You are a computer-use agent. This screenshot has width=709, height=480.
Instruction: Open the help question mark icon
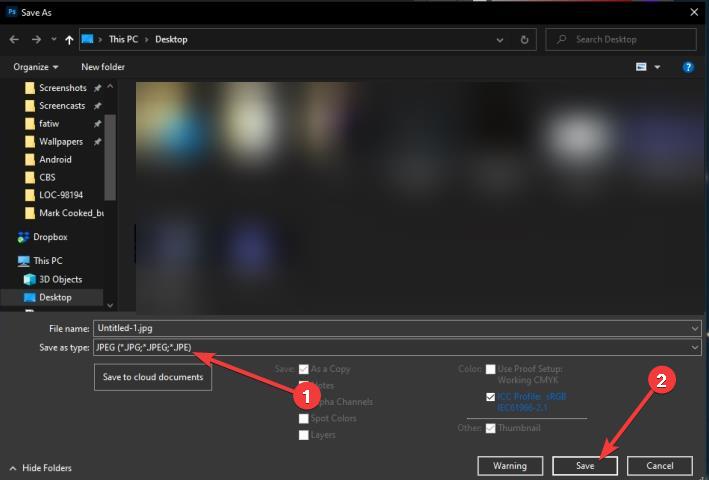pyautogui.click(x=688, y=67)
